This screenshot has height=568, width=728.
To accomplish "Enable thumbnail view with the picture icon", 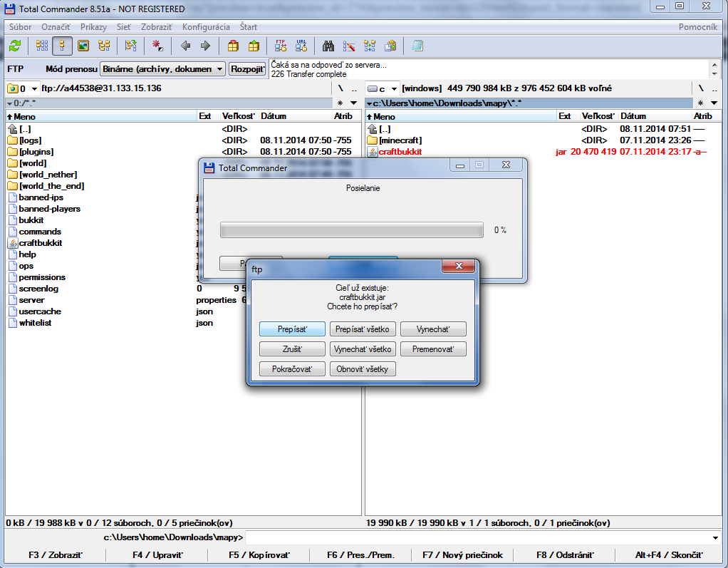I will (83, 46).
